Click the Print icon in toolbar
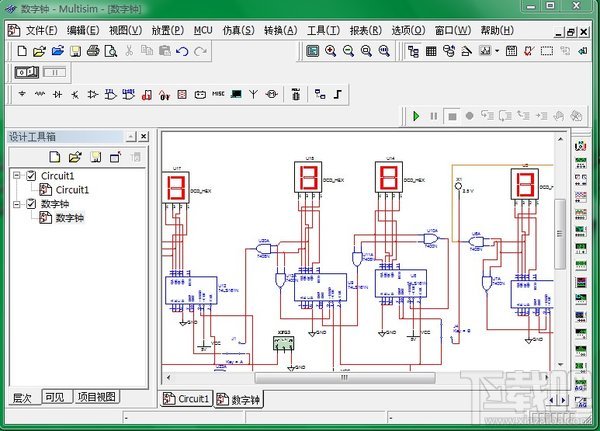The image size is (600, 431). tap(93, 51)
